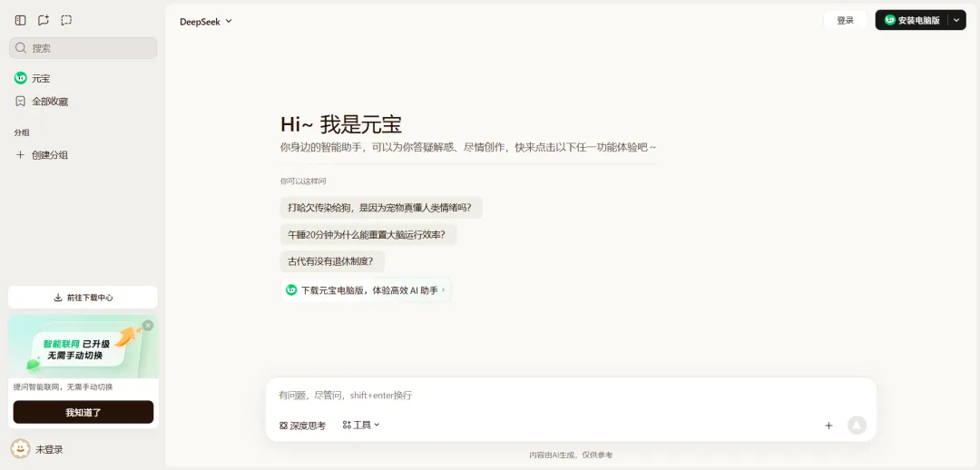Image resolution: width=980 pixels, height=470 pixels.
Task: Open the 工具 tools dropdown
Action: 361,425
